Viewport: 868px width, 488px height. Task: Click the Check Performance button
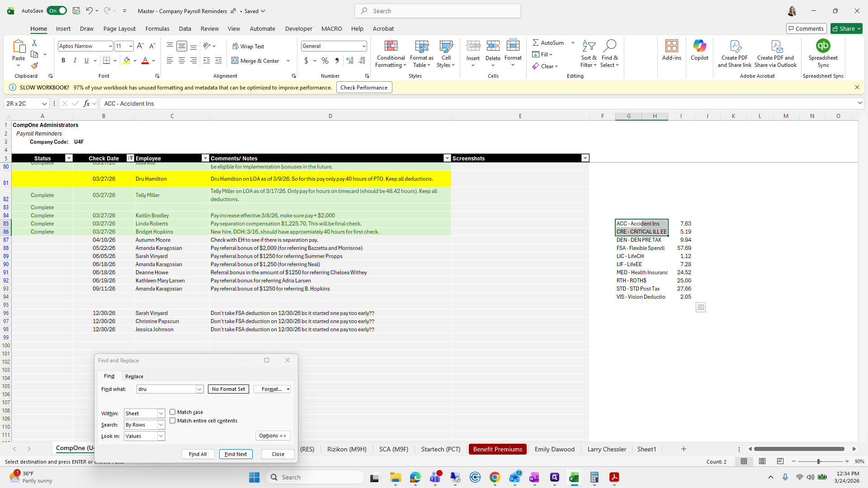[364, 88]
